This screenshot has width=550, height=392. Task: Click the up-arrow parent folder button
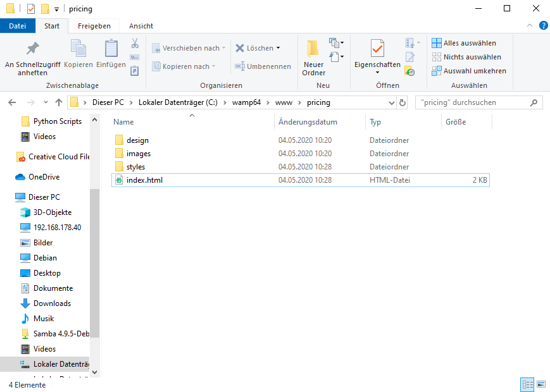[x=59, y=102]
